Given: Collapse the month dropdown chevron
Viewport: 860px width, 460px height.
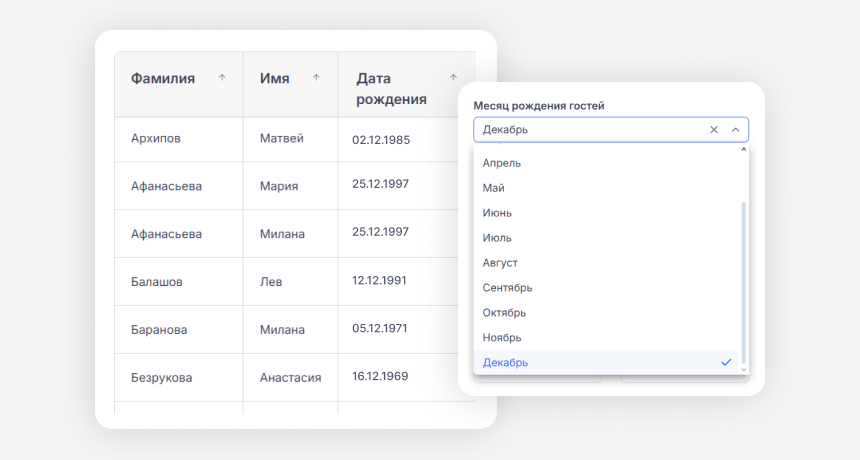Looking at the screenshot, I should click(736, 129).
